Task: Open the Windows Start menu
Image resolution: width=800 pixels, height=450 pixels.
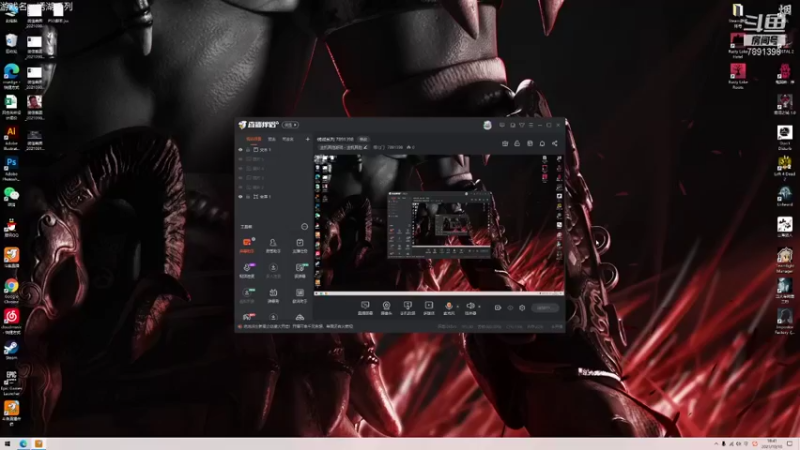Action: [x=7, y=444]
